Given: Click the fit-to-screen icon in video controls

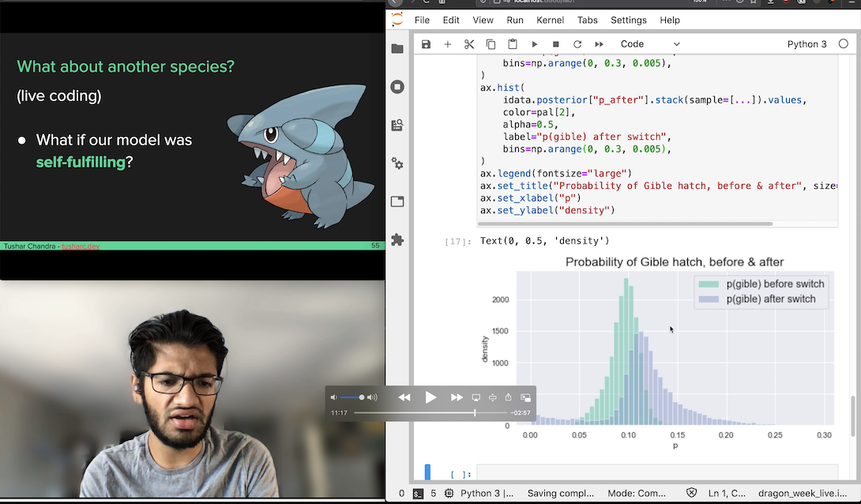Looking at the screenshot, I should point(493,397).
